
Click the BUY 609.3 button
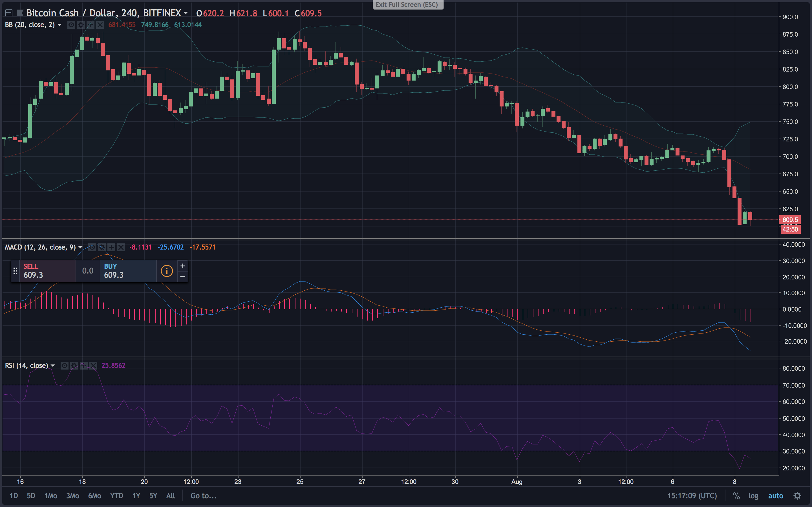pos(127,271)
